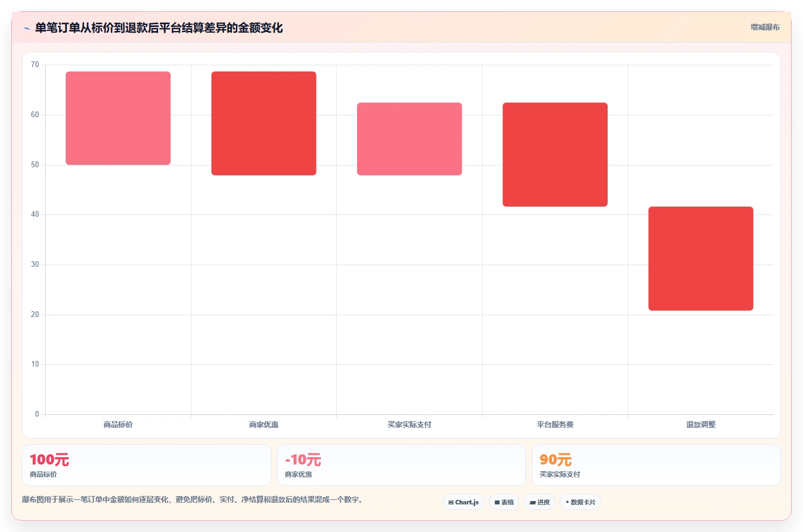
Task: Click the 进度 chip
Action: (x=539, y=502)
